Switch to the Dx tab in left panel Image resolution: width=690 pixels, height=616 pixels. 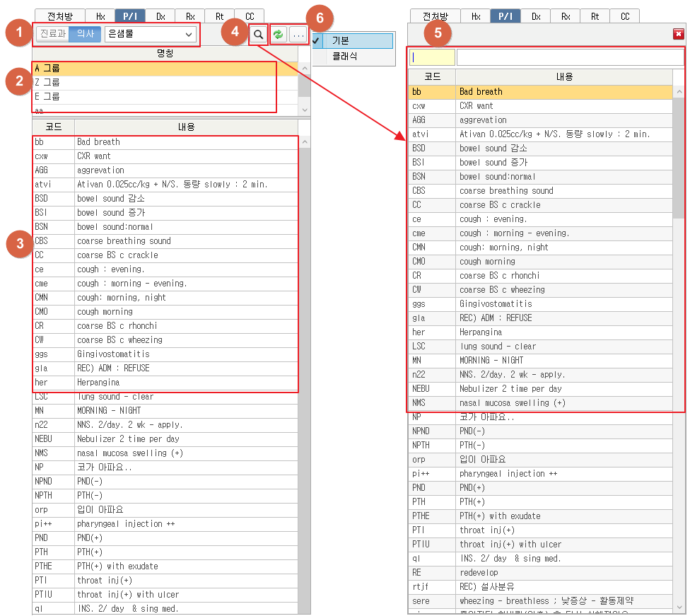coord(160,16)
